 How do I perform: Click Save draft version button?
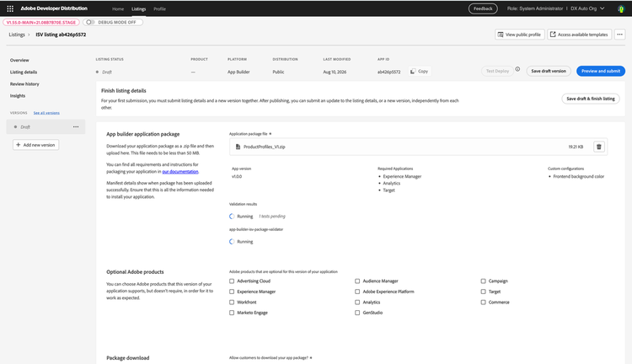point(549,71)
